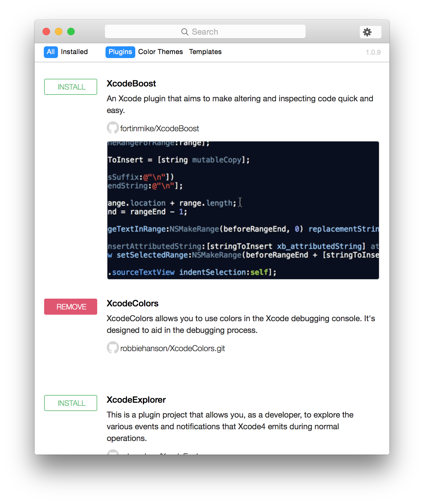This screenshot has height=504, width=424.
Task: Click the red close window button
Action: [46, 31]
